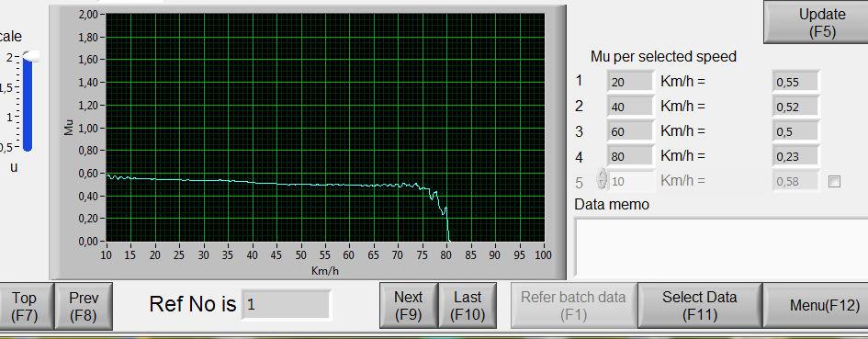This screenshot has height=339, width=868.
Task: Click the Mu value 0,5
Action: coord(795,131)
